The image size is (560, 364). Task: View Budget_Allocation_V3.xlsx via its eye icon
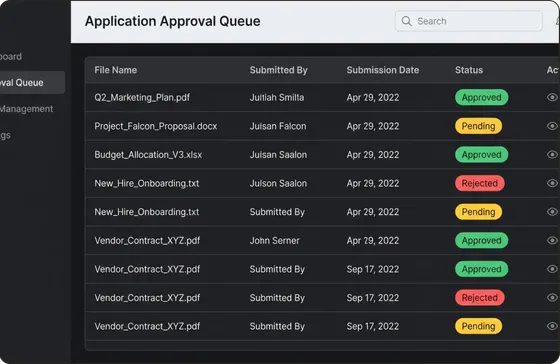[x=552, y=154]
